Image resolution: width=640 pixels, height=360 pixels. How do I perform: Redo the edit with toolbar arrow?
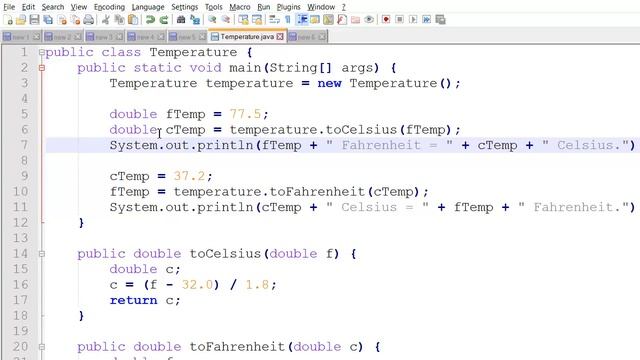coord(164,20)
